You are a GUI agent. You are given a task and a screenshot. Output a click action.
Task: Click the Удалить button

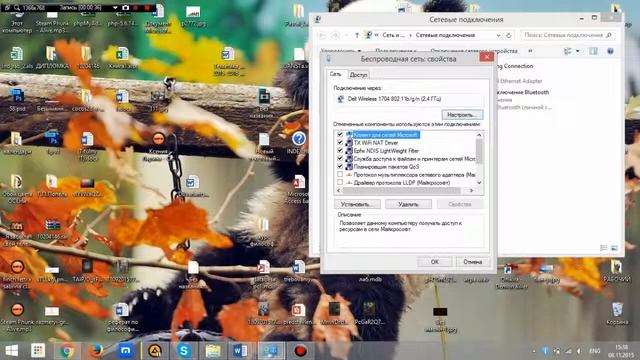[x=408, y=204]
